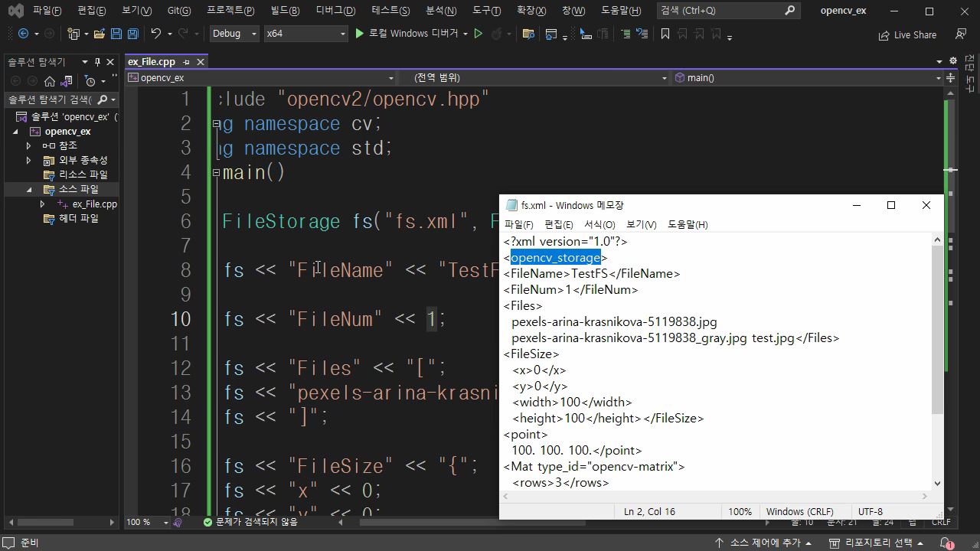
Task: Open Solution Explorer window position dropdown arrow
Action: tap(83, 62)
